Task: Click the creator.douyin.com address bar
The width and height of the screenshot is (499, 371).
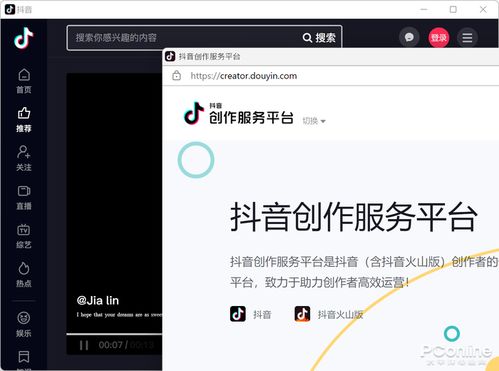Action: click(244, 76)
